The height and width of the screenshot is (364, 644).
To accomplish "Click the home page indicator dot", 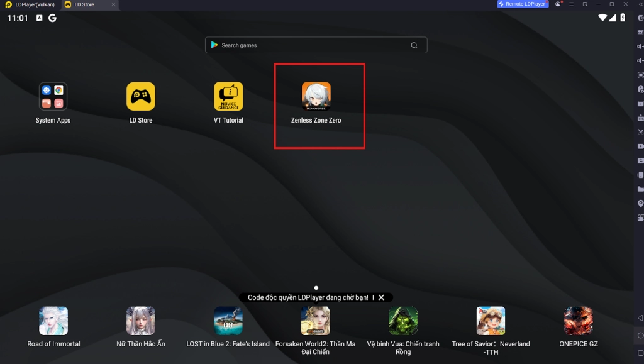I will point(316,288).
